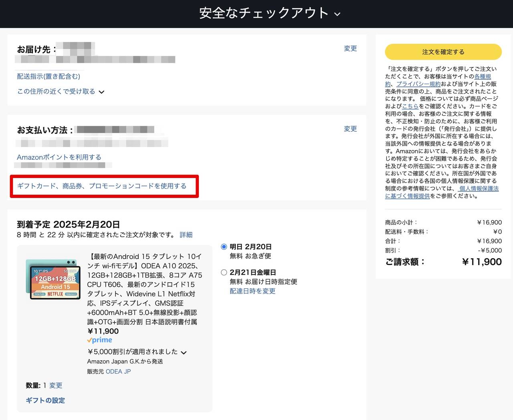Open seller ODEA JP link
Screen dimensions: 513x420
[x=118, y=372]
